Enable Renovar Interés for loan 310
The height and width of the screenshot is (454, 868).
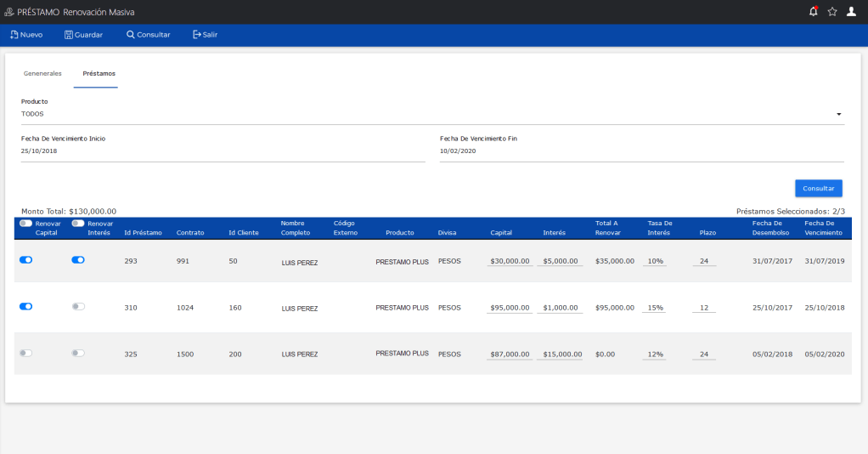(78, 306)
